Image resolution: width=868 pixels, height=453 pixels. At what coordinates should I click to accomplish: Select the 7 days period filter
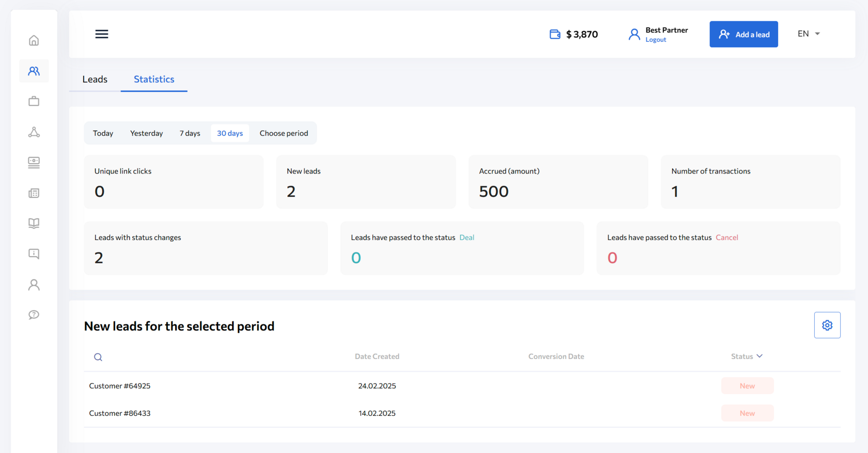[190, 133]
